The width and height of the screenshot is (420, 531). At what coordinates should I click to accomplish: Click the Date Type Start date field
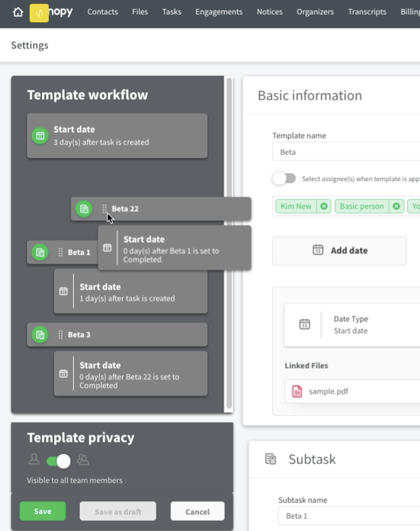coord(352,325)
